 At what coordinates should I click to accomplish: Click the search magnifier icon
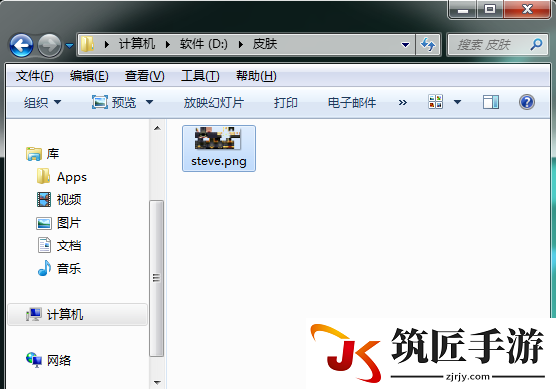536,44
